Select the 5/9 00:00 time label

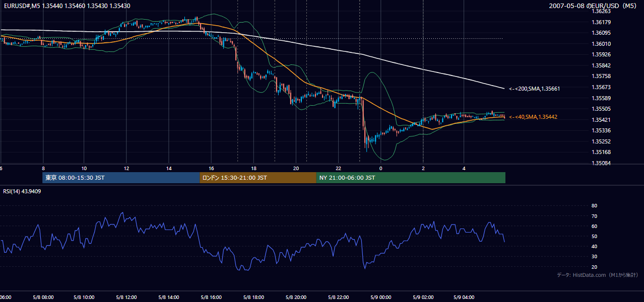(x=380, y=297)
